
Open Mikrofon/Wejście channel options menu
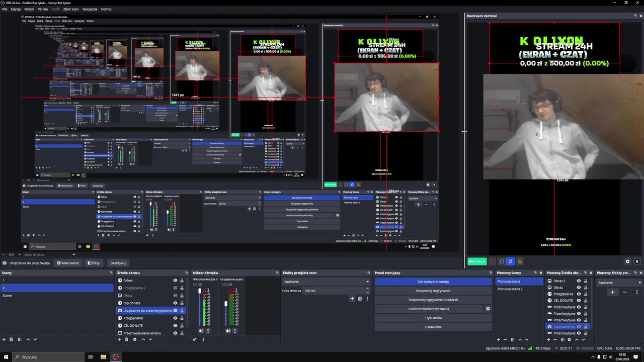click(208, 331)
